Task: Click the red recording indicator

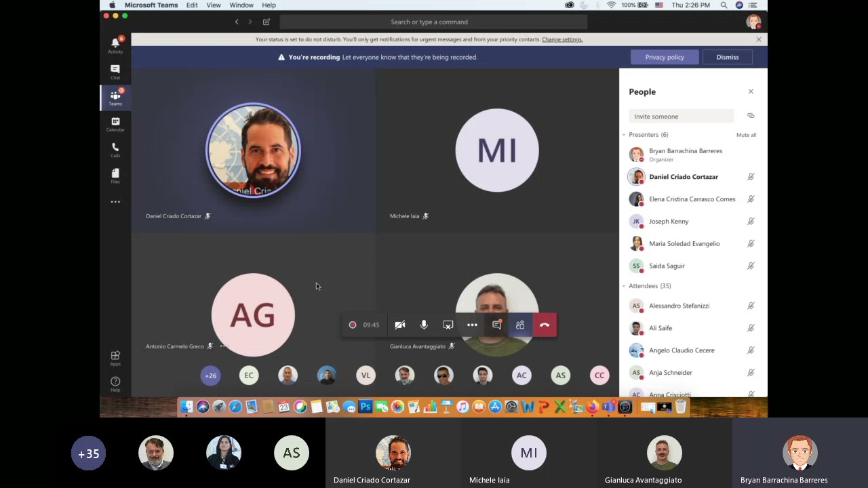Action: [x=353, y=325]
